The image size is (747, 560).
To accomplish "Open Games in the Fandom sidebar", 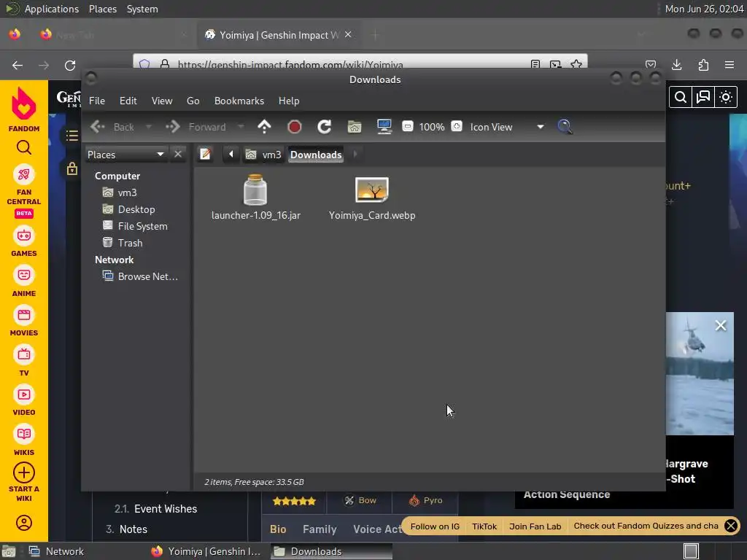I will (x=24, y=243).
